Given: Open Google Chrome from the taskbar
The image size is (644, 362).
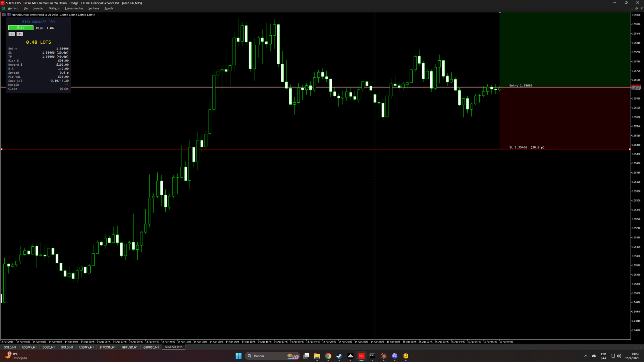Looking at the screenshot, I should 328,356.
